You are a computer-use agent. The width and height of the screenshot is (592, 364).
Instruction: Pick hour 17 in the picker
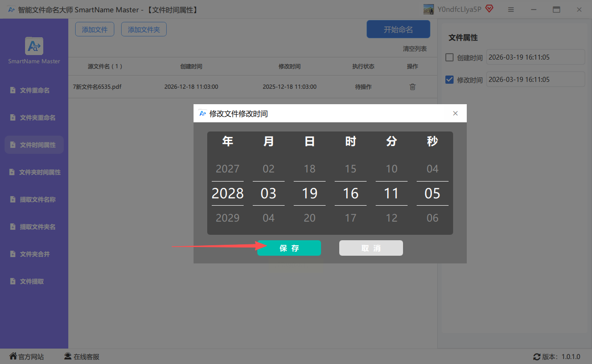[x=351, y=218]
